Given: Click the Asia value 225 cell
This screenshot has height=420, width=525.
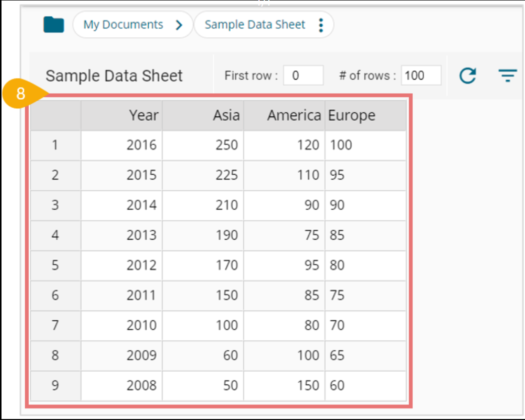Looking at the screenshot, I should click(203, 175).
